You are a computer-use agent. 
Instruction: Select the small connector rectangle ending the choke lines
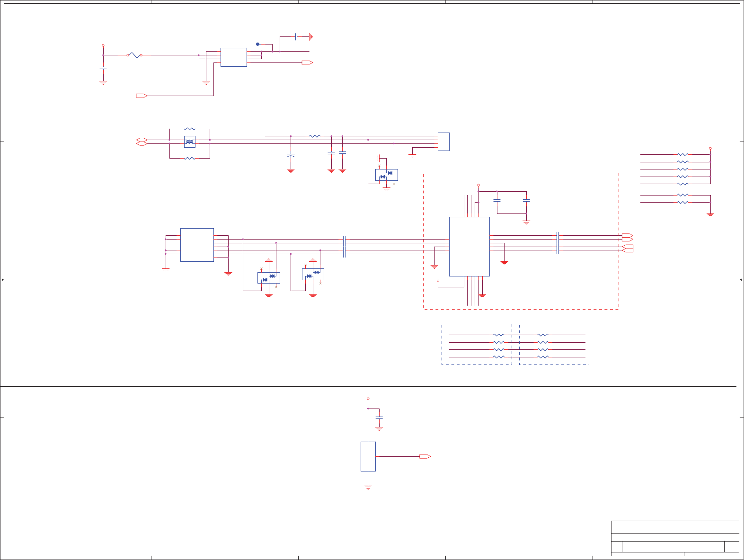[x=443, y=142]
